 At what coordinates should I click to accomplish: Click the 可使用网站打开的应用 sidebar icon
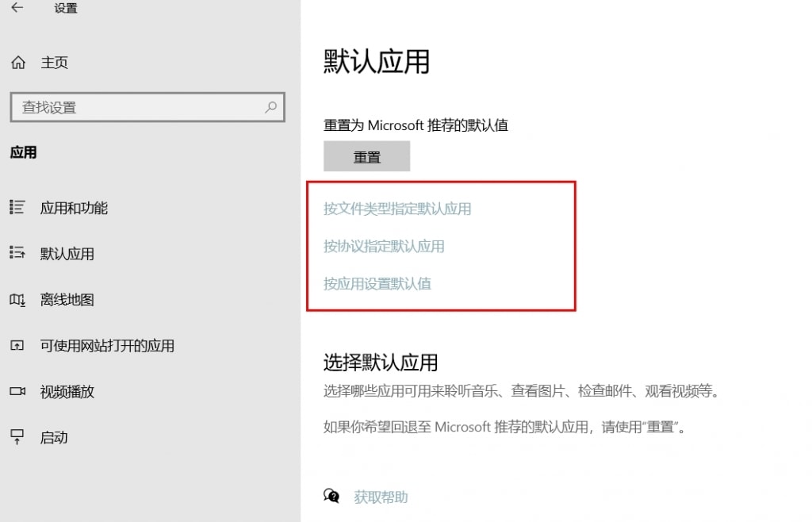pyautogui.click(x=17, y=346)
